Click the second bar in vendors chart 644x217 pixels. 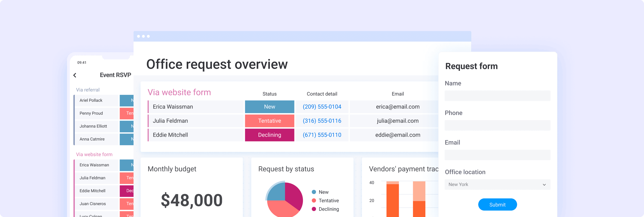tap(419, 199)
